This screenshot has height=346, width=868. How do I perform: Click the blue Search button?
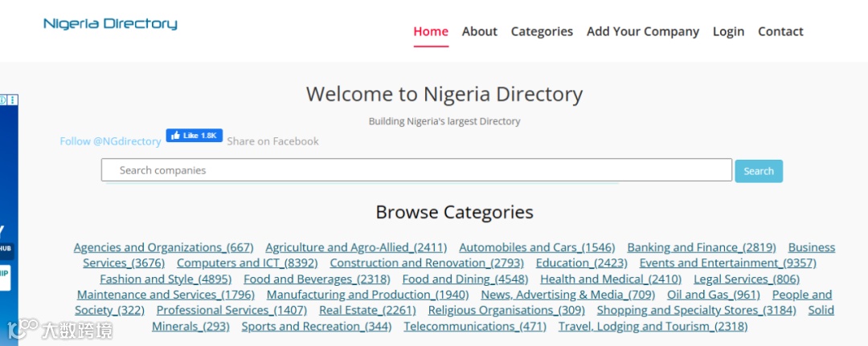(759, 171)
